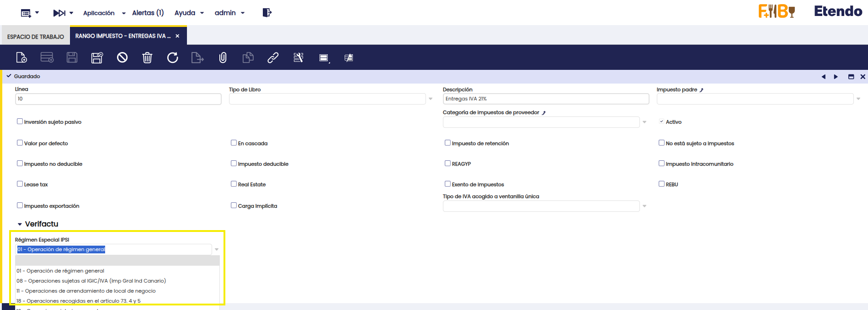This screenshot has height=310, width=868.
Task: Click the Descripción input field
Action: 545,99
